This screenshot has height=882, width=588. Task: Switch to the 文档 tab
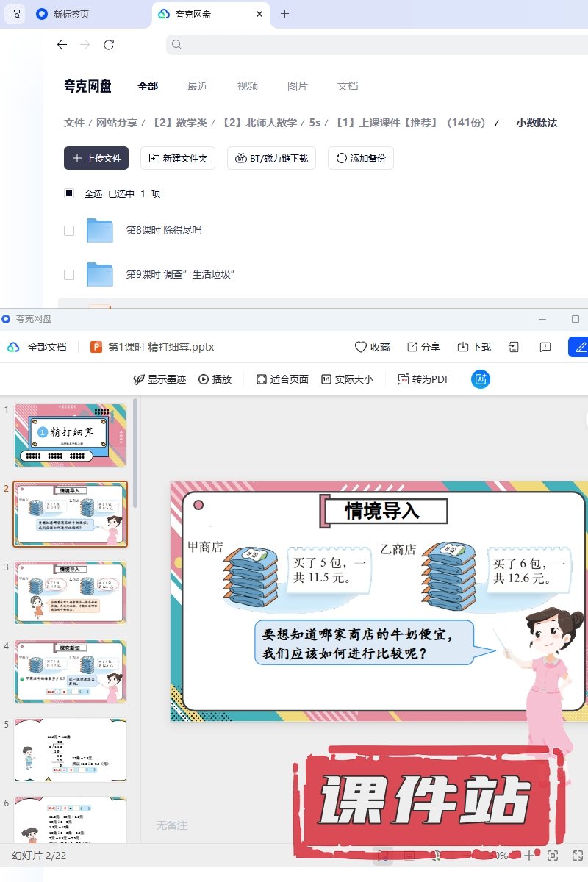(x=348, y=86)
